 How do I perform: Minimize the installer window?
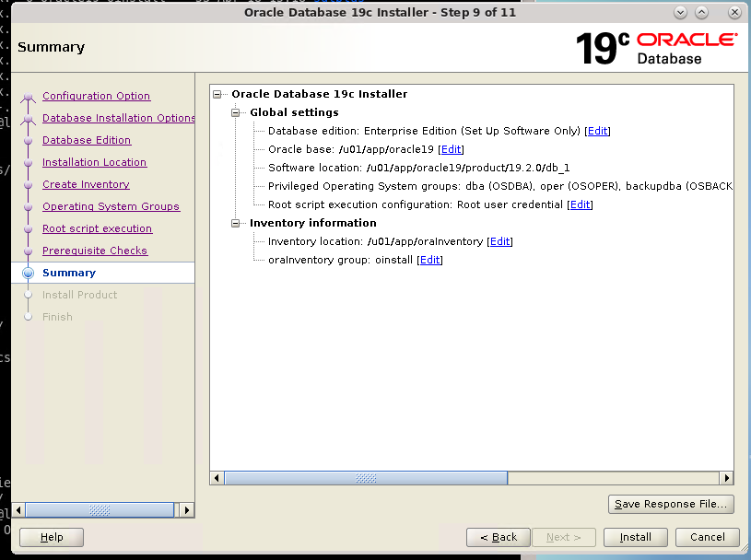tap(680, 13)
